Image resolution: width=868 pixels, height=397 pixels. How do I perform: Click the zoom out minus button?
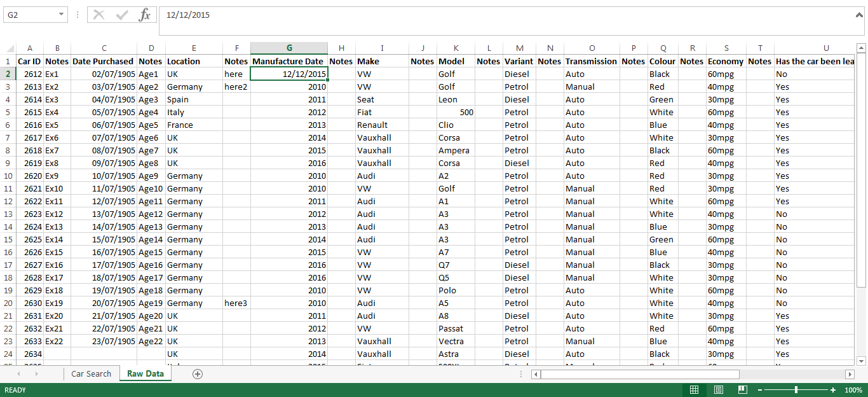[759, 389]
